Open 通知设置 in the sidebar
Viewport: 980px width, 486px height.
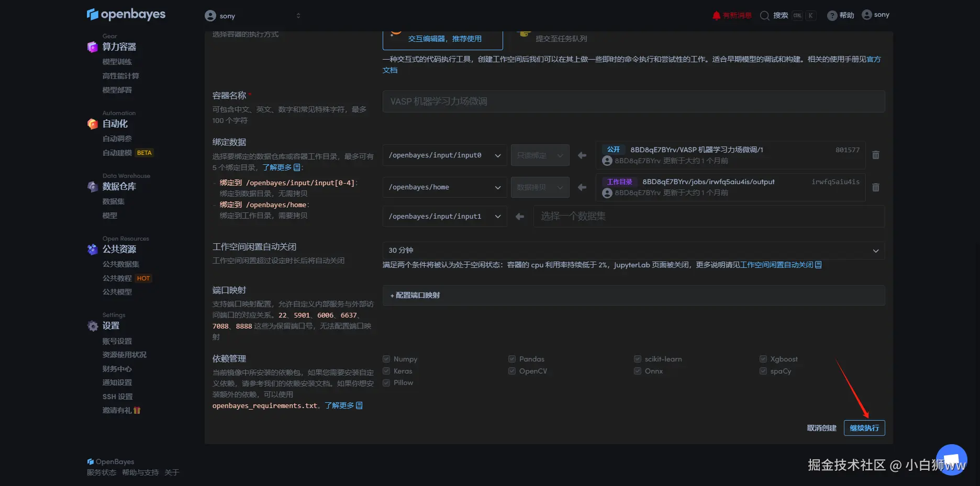(117, 382)
